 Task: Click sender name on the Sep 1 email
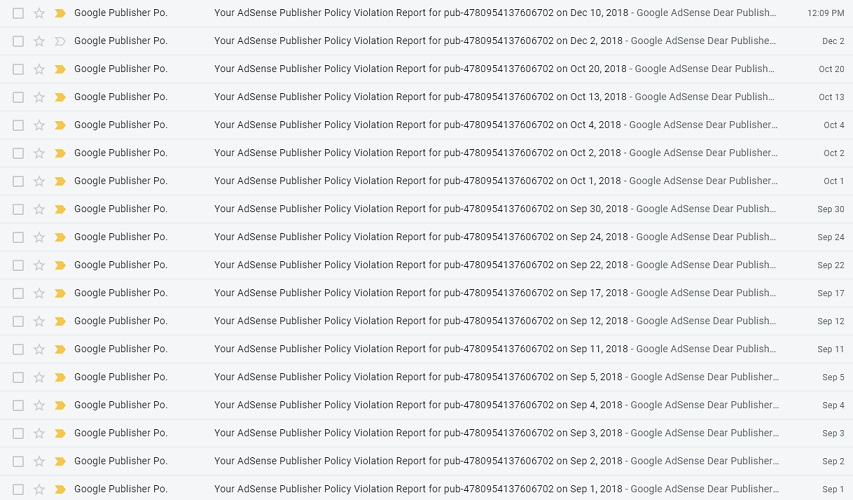click(121, 489)
